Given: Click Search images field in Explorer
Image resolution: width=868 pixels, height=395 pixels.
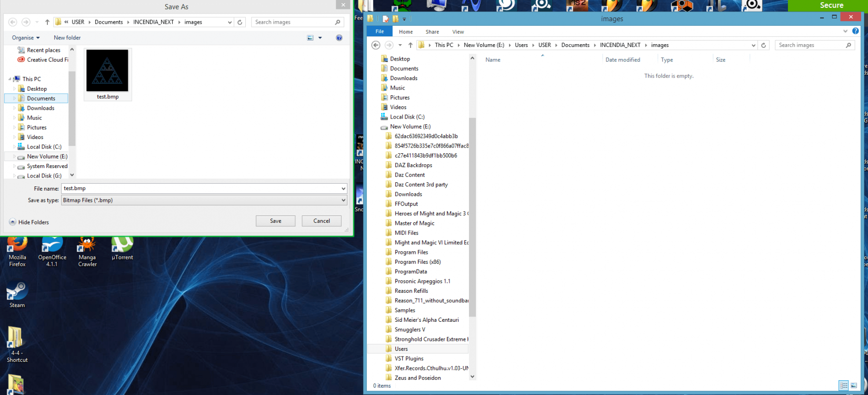Looking at the screenshot, I should tap(814, 45).
